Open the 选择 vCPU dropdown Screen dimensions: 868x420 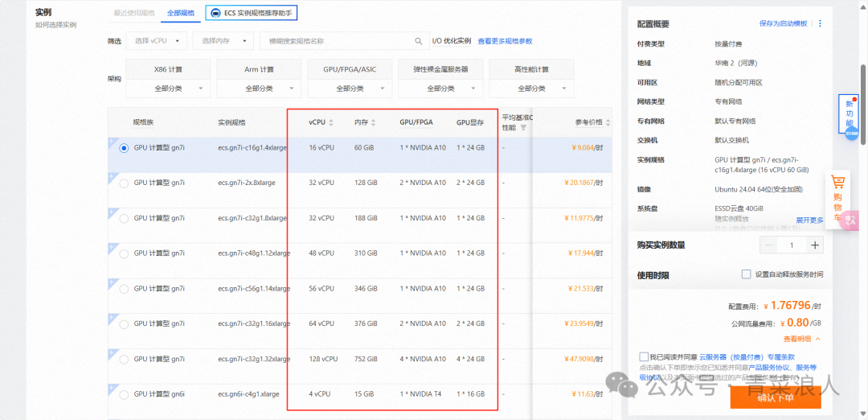click(x=157, y=41)
